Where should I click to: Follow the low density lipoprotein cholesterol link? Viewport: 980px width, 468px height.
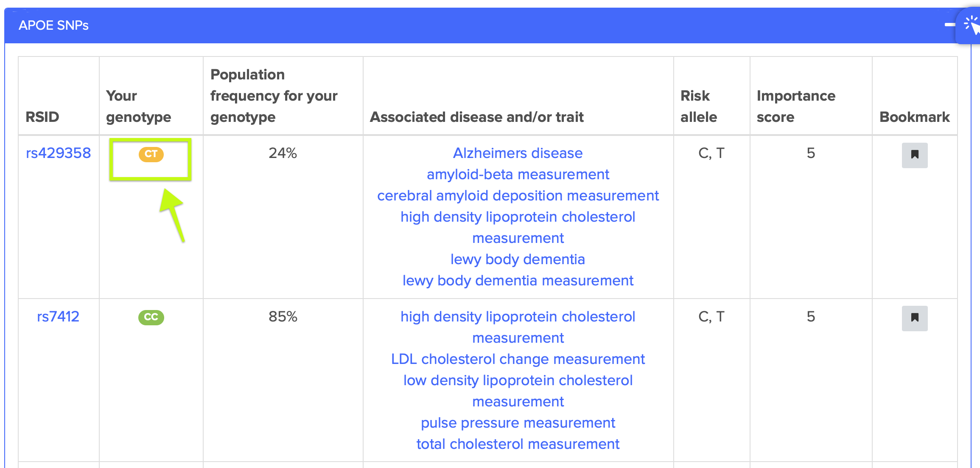click(518, 380)
